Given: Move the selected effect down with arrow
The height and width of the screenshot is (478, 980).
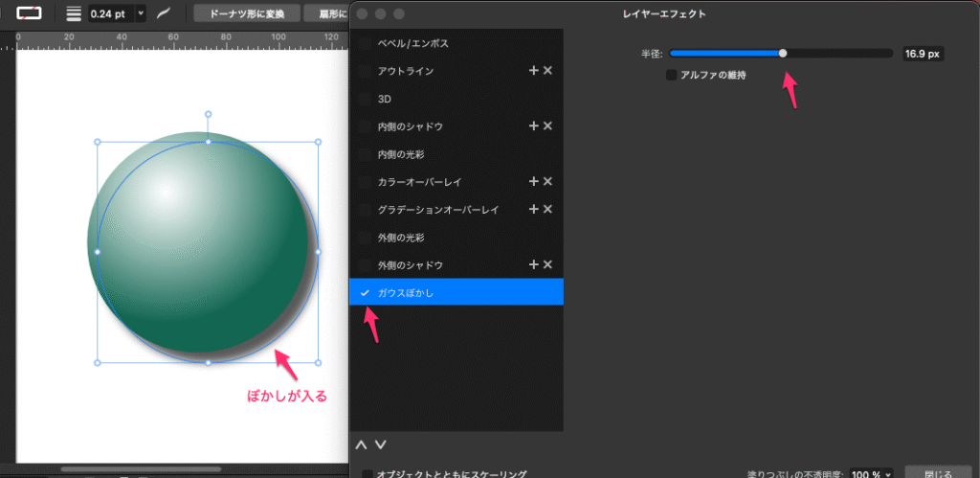Looking at the screenshot, I should tap(380, 444).
